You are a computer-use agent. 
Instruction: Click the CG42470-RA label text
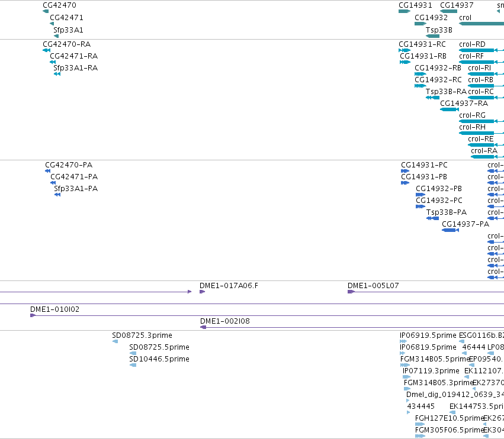click(66, 44)
